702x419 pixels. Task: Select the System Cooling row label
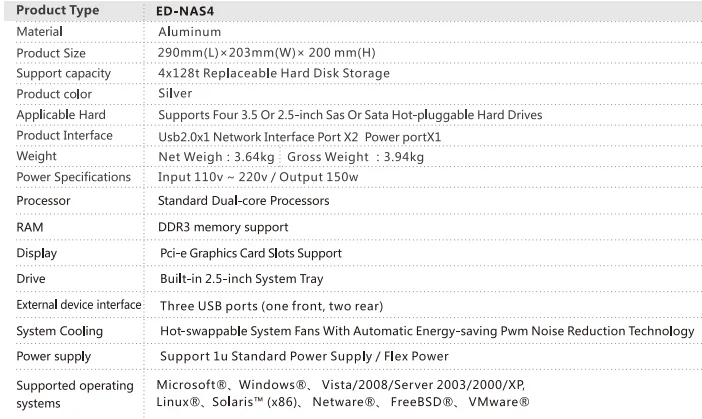point(59,330)
